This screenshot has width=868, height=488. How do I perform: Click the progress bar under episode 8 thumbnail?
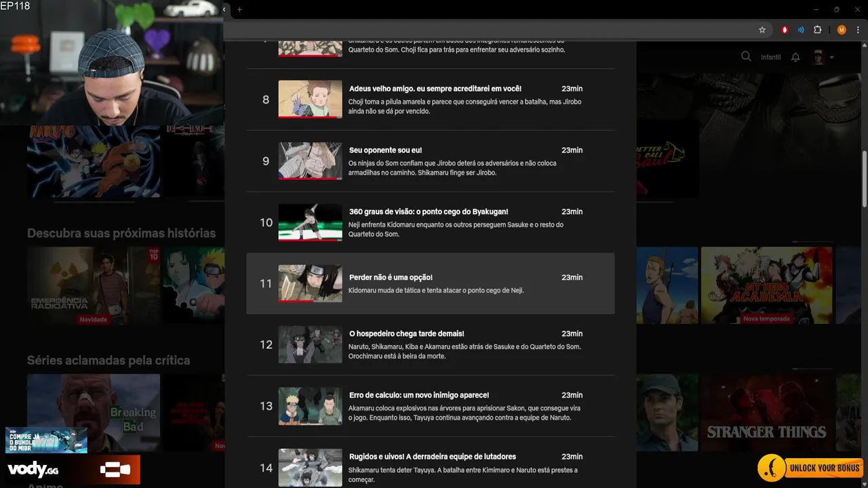(x=310, y=117)
